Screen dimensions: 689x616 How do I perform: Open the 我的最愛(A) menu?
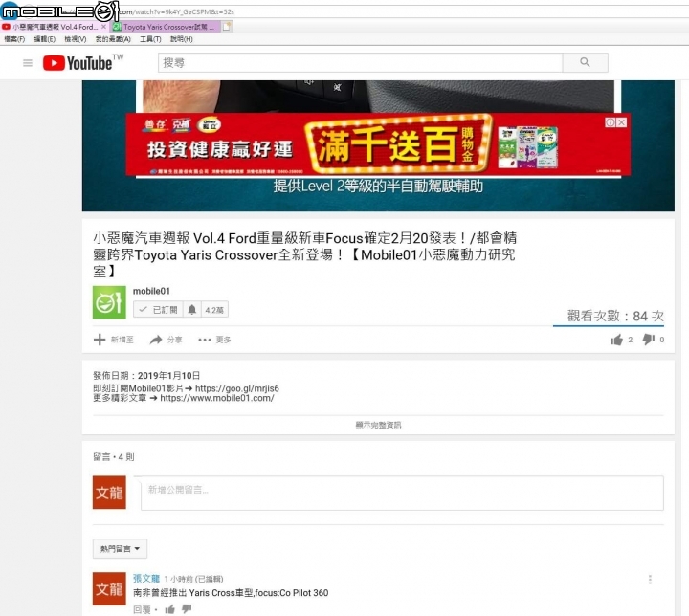tap(113, 39)
